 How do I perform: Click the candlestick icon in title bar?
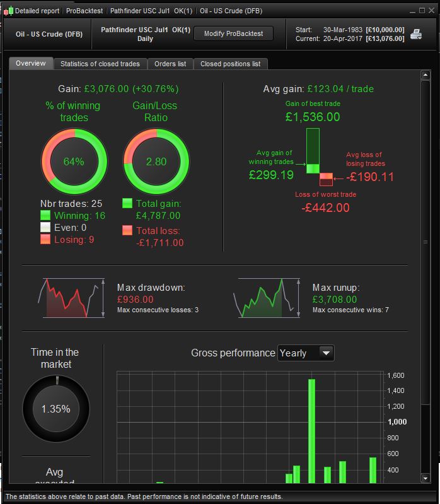(8, 11)
